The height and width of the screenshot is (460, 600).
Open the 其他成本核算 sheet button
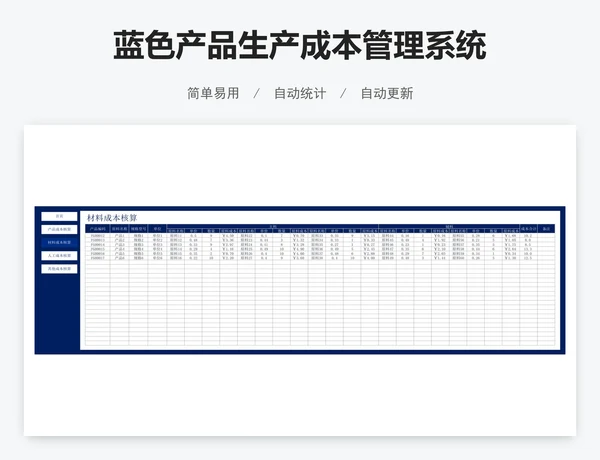coord(59,269)
